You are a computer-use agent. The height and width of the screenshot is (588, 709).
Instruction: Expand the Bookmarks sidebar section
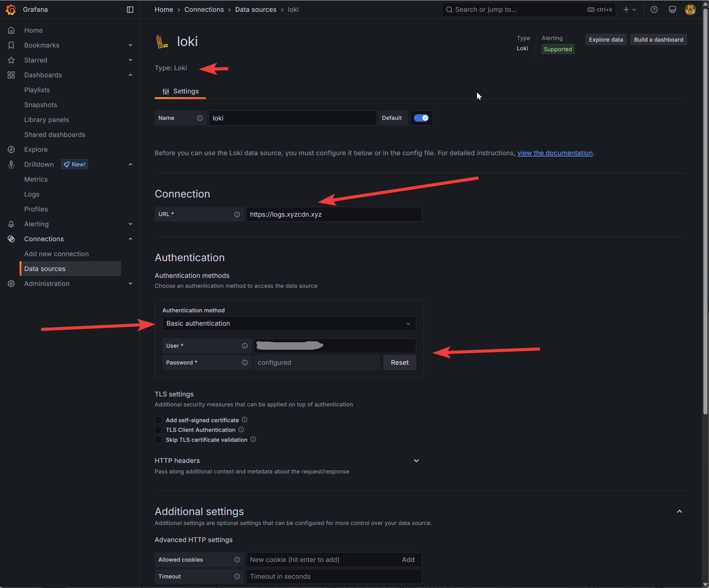pos(130,45)
